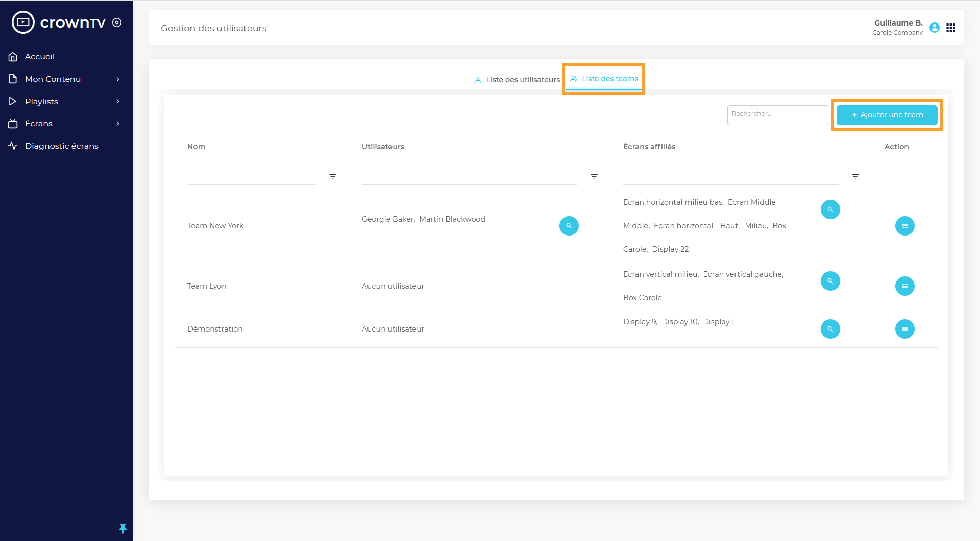980x541 pixels.
Task: Sort by Nom column header
Action: pos(197,147)
